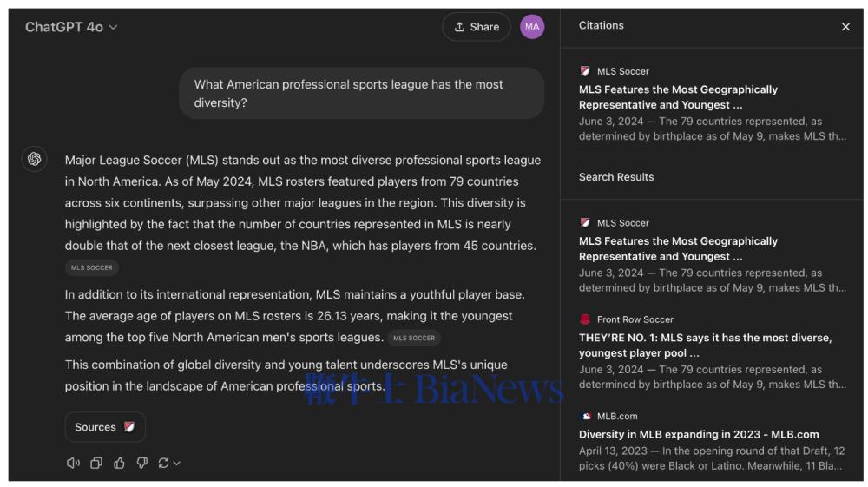Click the MLB.com site logo icon
The height and width of the screenshot is (487, 868).
(x=585, y=417)
